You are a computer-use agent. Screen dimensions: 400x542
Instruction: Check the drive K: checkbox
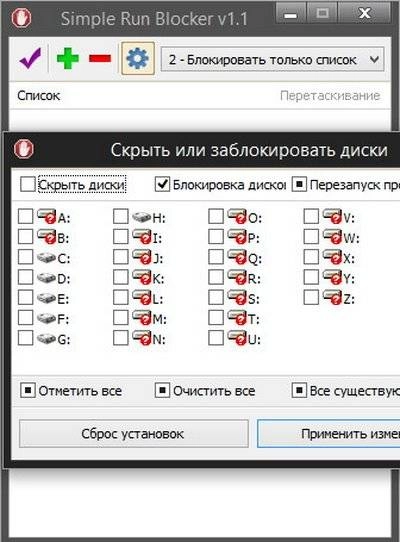coord(121,277)
